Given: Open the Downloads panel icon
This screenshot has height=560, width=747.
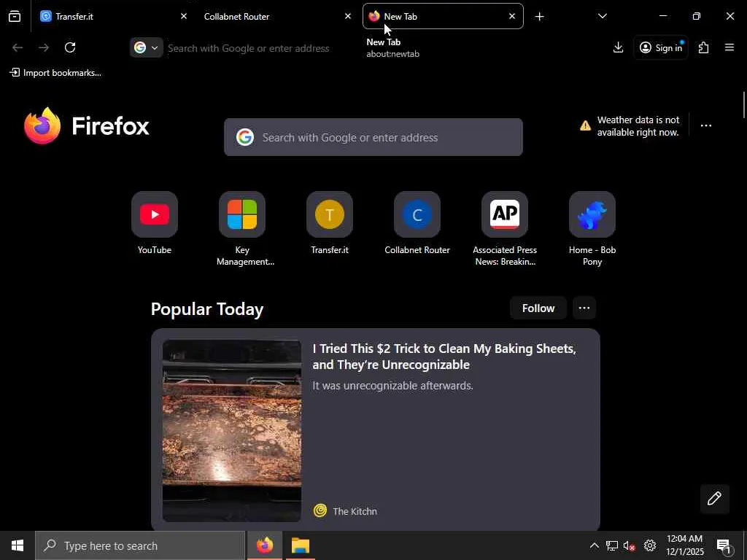Looking at the screenshot, I should coord(618,47).
